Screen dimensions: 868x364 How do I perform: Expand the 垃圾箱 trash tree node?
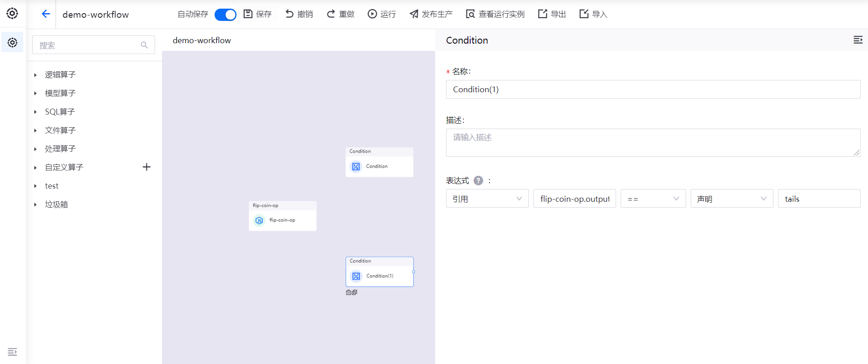35,204
